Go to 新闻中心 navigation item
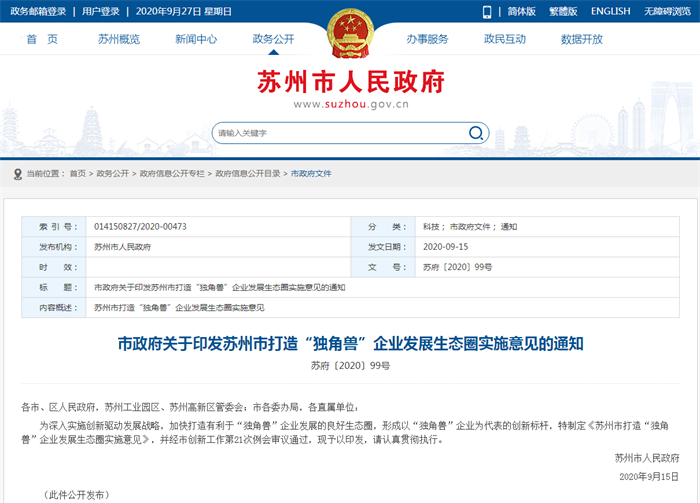The width and height of the screenshot is (700, 503). 196,39
